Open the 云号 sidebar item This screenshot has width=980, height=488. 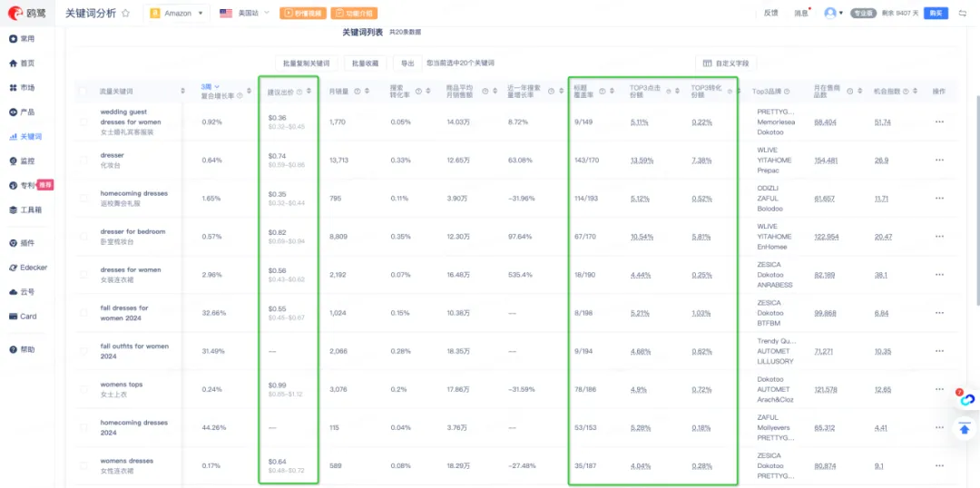[x=23, y=292]
